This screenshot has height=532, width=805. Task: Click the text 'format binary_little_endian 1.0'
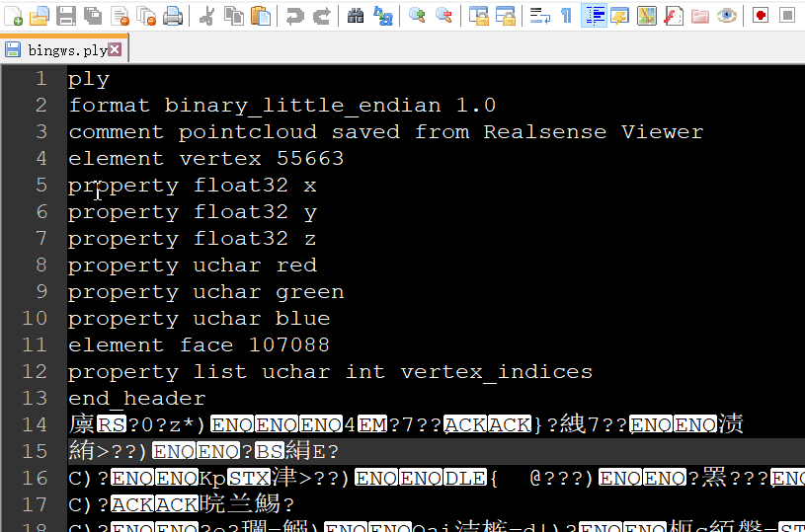pos(282,106)
